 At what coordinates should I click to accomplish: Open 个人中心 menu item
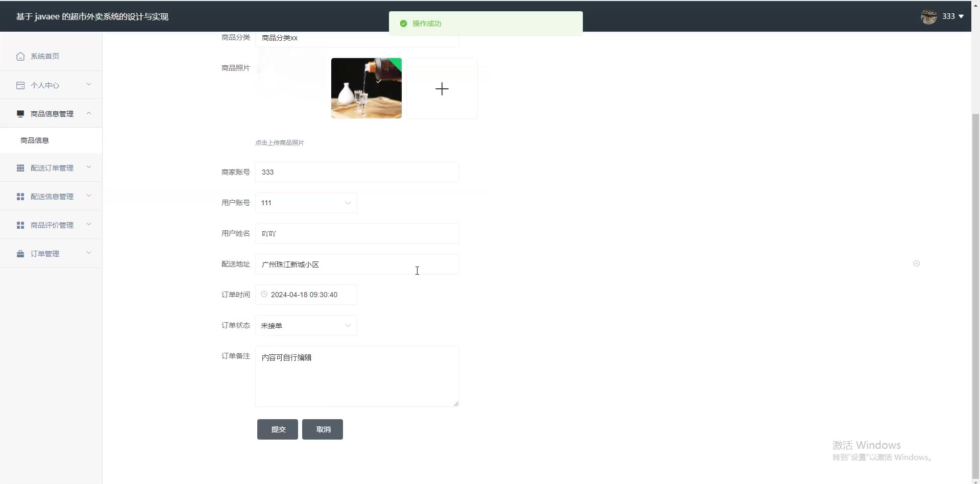pos(51,85)
